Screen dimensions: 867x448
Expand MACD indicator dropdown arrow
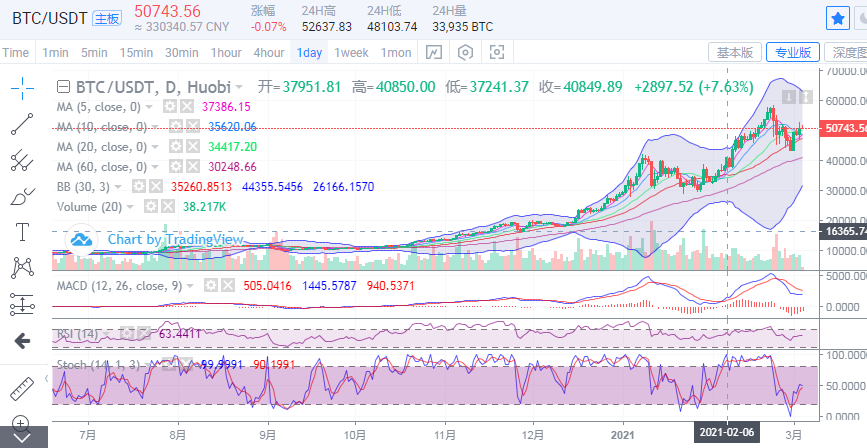[x=190, y=286]
